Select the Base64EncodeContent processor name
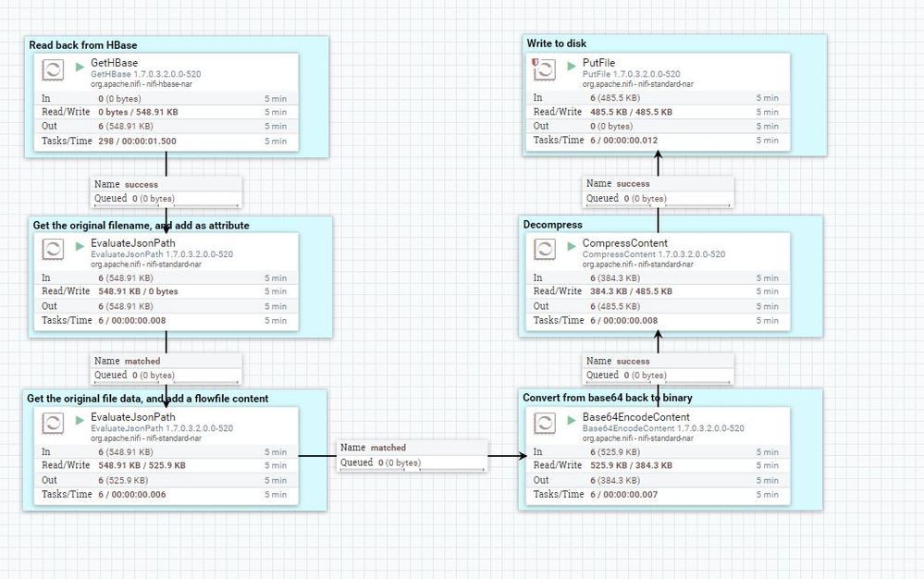The width and height of the screenshot is (924, 579). [x=635, y=416]
